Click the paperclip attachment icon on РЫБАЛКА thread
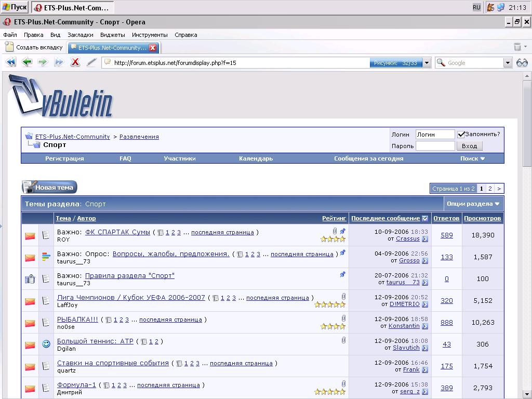The image size is (532, 399). pos(343,318)
